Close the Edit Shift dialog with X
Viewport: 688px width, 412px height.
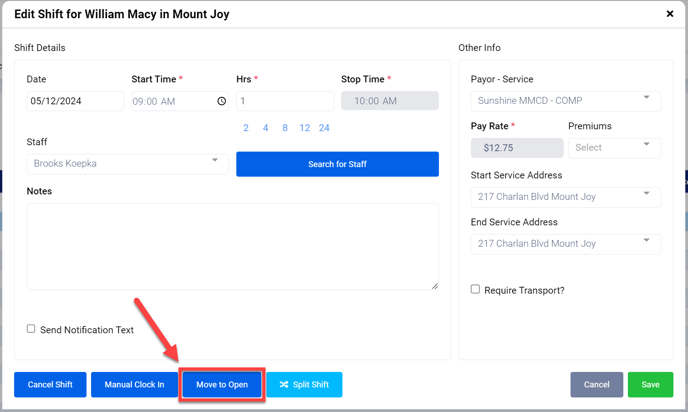[669, 15]
